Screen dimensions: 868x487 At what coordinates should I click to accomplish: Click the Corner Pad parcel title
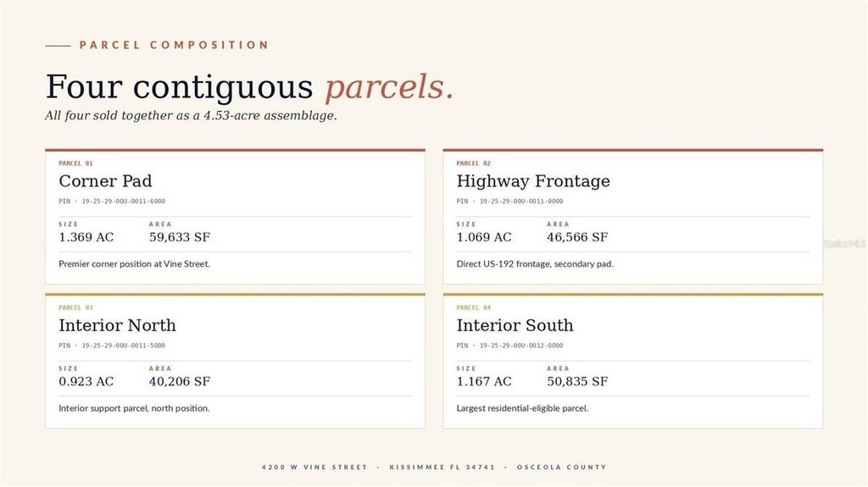click(x=105, y=181)
